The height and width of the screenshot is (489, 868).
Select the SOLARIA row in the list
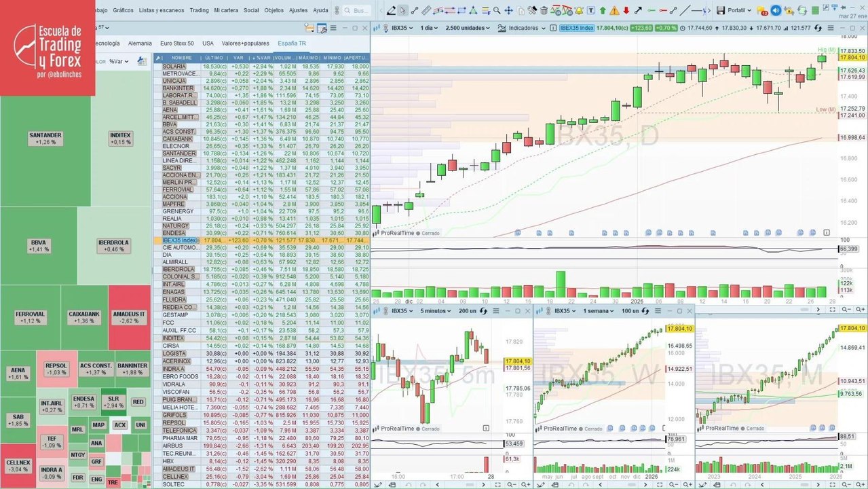pyautogui.click(x=262, y=66)
